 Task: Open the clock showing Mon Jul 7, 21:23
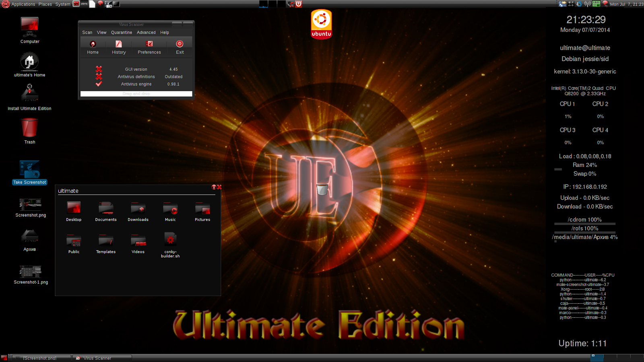coord(626,4)
